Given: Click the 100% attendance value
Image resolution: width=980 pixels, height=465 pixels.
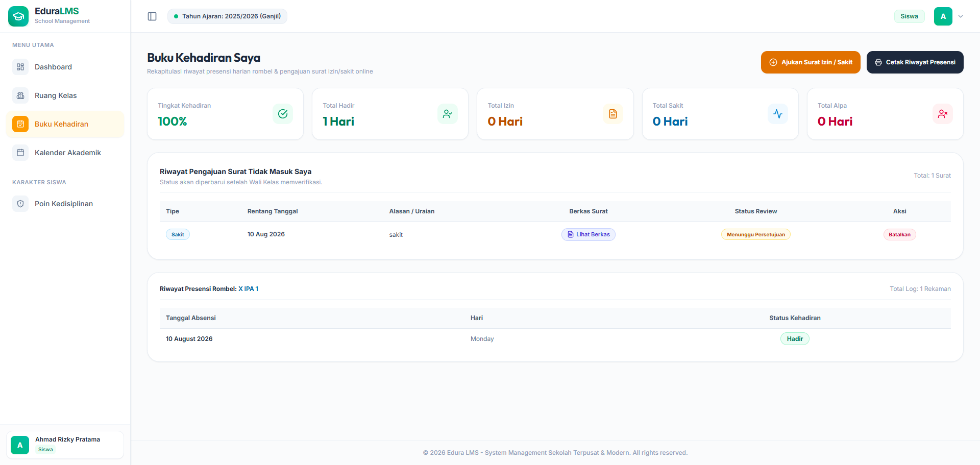Looking at the screenshot, I should (172, 121).
